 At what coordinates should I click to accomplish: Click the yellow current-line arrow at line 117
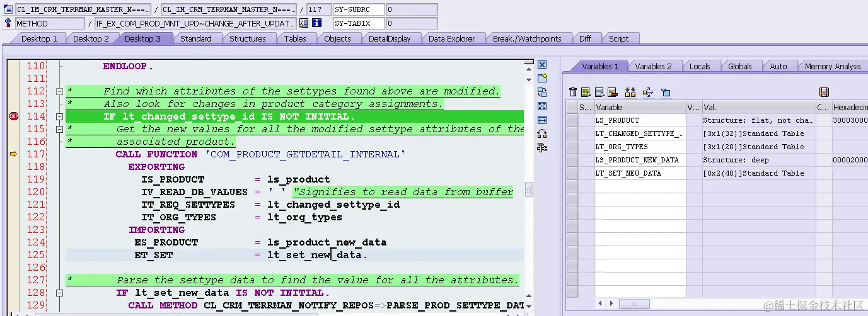pyautogui.click(x=13, y=154)
